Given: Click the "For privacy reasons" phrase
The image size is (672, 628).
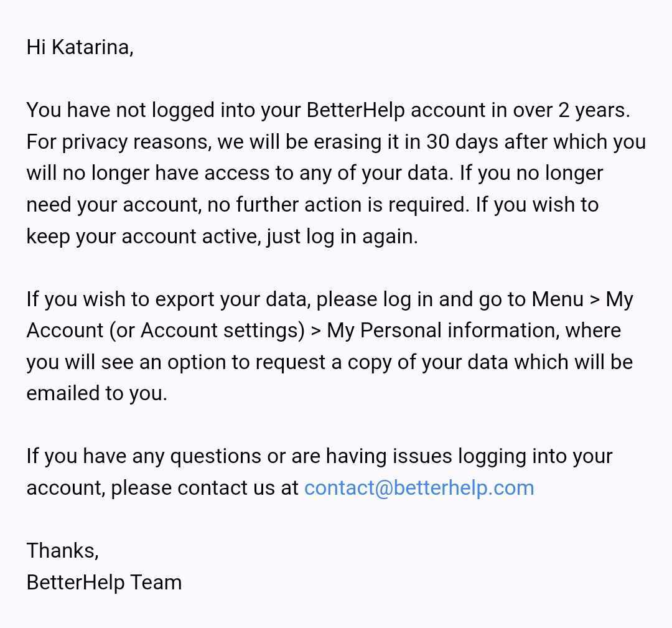Looking at the screenshot, I should click(118, 142).
